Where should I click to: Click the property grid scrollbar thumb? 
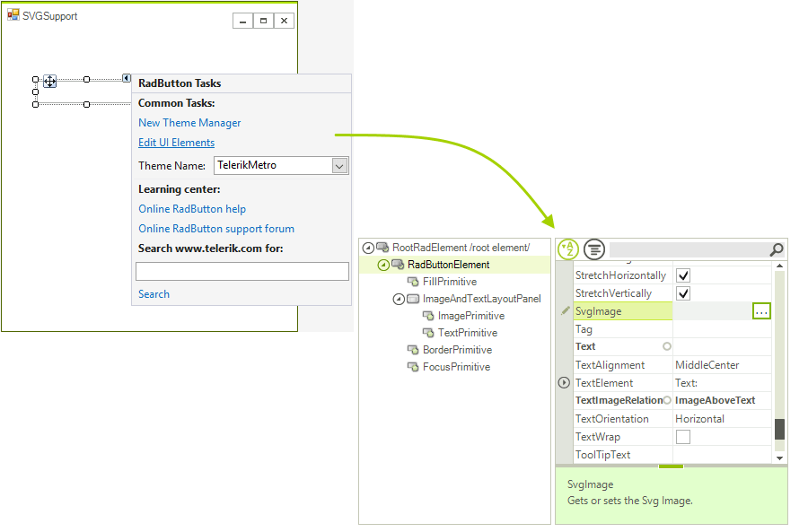tap(779, 429)
